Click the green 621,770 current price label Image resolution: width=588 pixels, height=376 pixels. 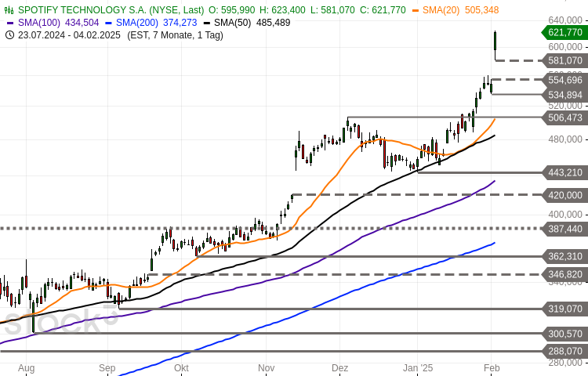click(564, 32)
